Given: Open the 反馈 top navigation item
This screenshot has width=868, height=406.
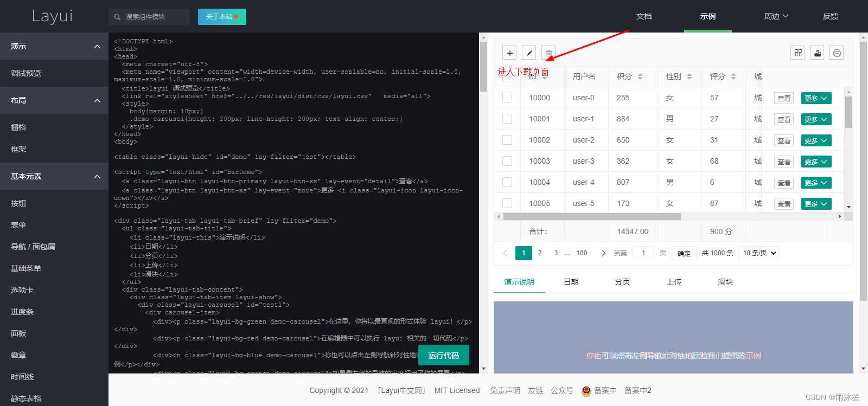Looking at the screenshot, I should pyautogui.click(x=831, y=16).
